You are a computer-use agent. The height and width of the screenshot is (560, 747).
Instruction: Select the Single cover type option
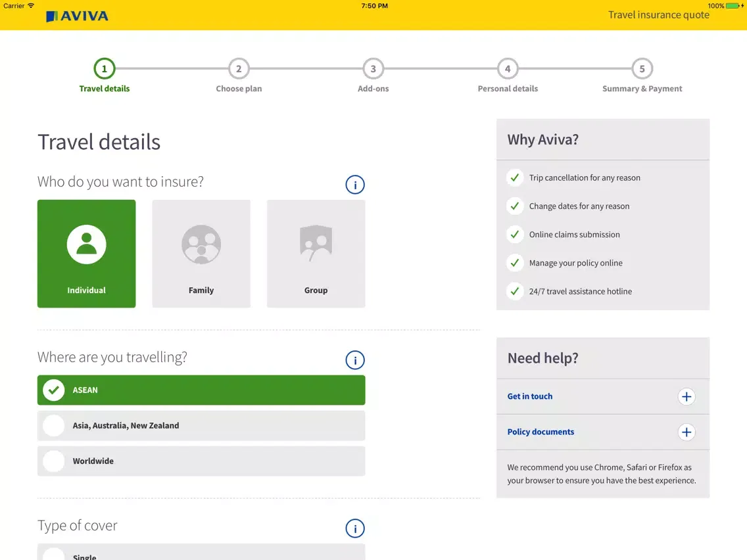[201, 552]
